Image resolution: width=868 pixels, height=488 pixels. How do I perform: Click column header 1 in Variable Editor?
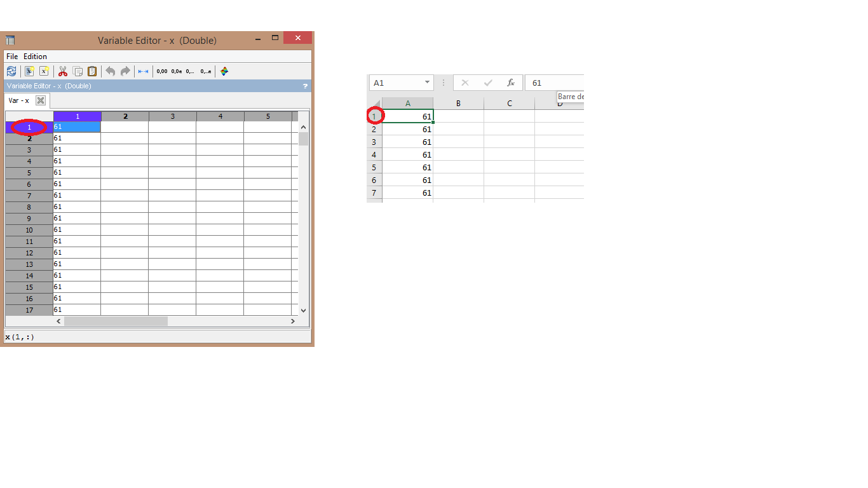tap(78, 116)
